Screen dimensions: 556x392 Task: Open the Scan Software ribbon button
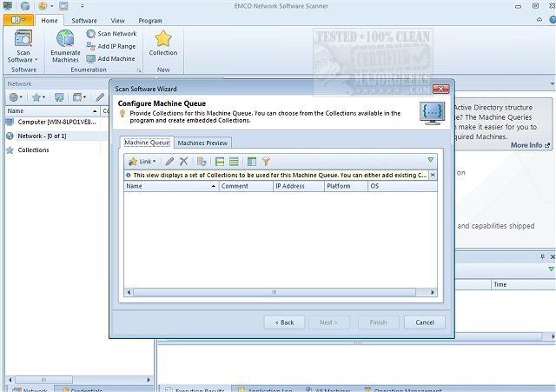pyautogui.click(x=23, y=46)
